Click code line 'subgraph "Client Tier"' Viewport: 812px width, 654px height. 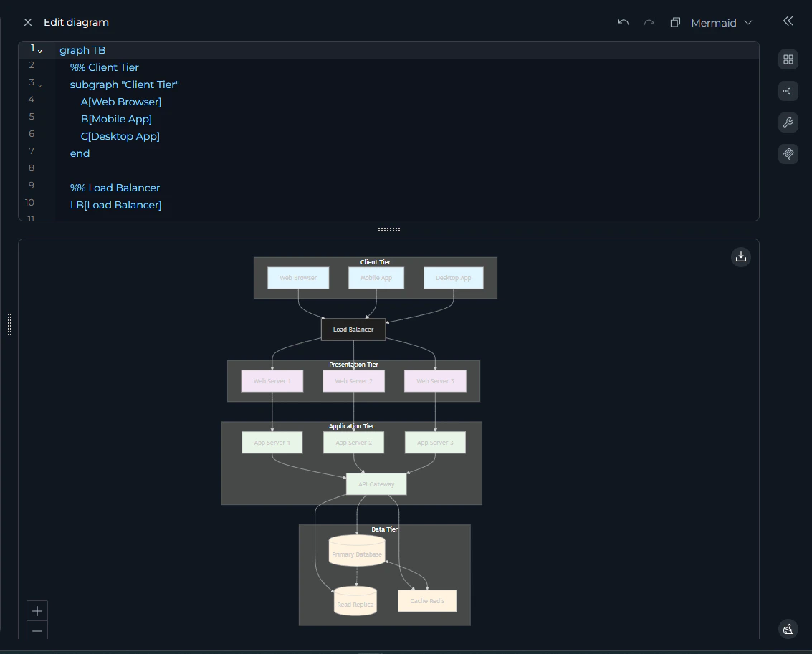[x=124, y=85]
